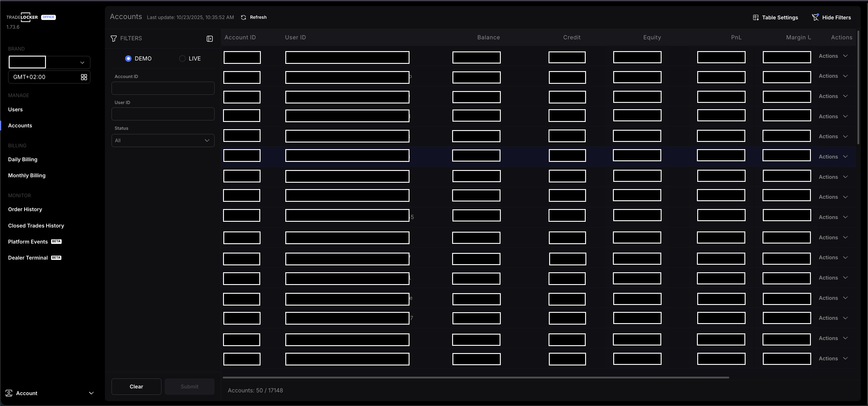The height and width of the screenshot is (406, 868).
Task: Open Closed Trades History page
Action: [x=36, y=226]
